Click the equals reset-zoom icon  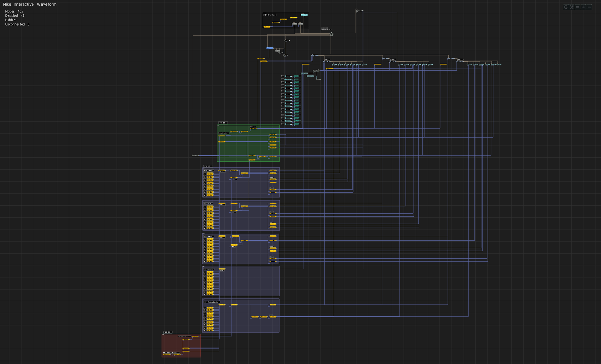tap(578, 7)
